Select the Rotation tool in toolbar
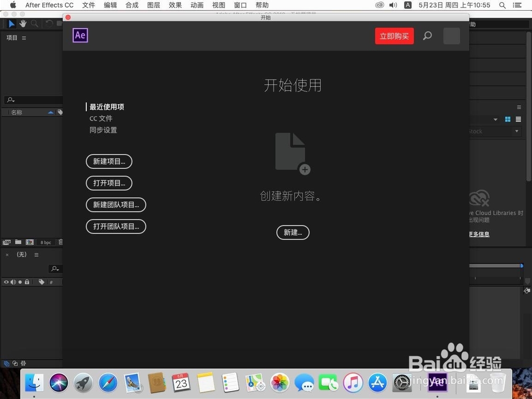 click(x=49, y=23)
